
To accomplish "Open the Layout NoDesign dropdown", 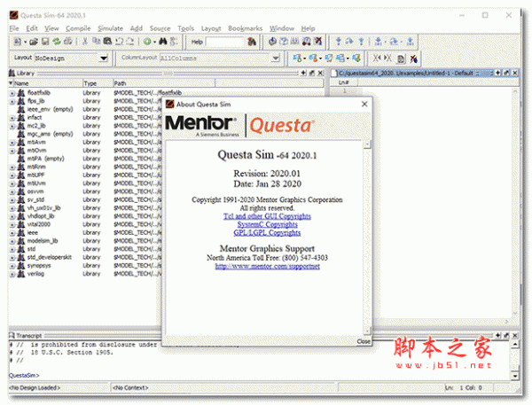I will point(104,58).
